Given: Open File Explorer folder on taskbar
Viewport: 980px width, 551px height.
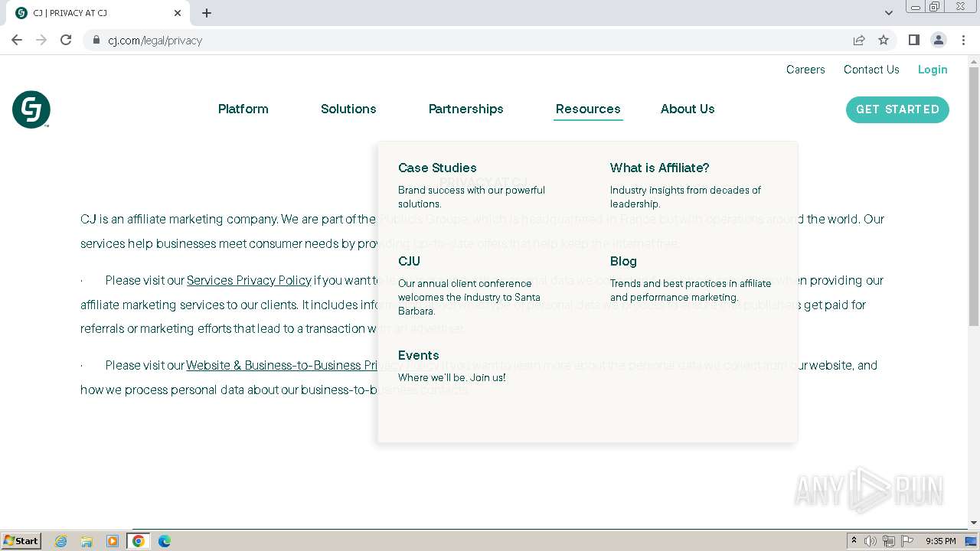Looking at the screenshot, I should tap(87, 541).
